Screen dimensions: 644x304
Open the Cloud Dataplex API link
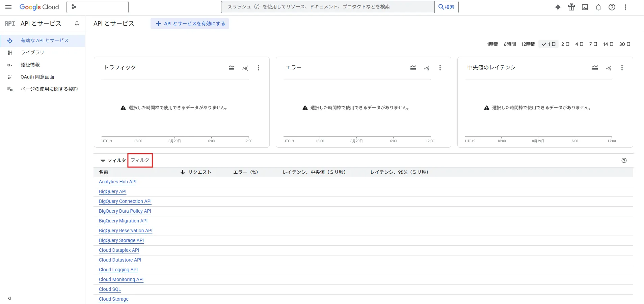(119, 250)
